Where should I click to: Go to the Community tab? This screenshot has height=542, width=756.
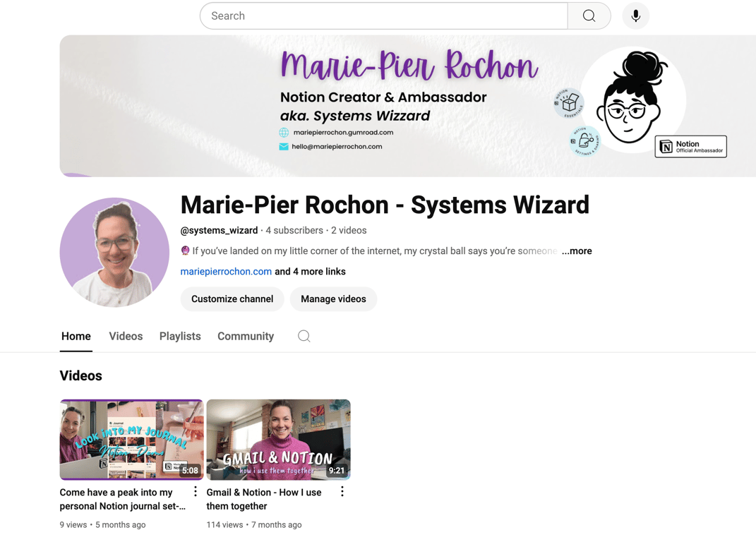coord(246,336)
